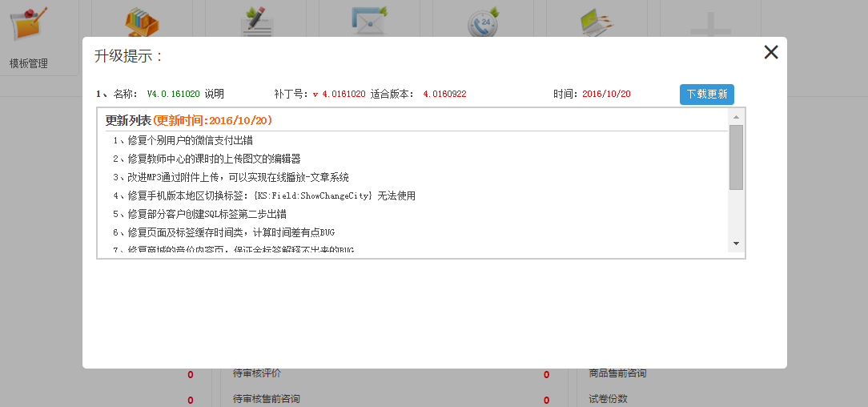Open the 模板管理 template management icon
This screenshot has height=407, width=868.
[x=29, y=26]
